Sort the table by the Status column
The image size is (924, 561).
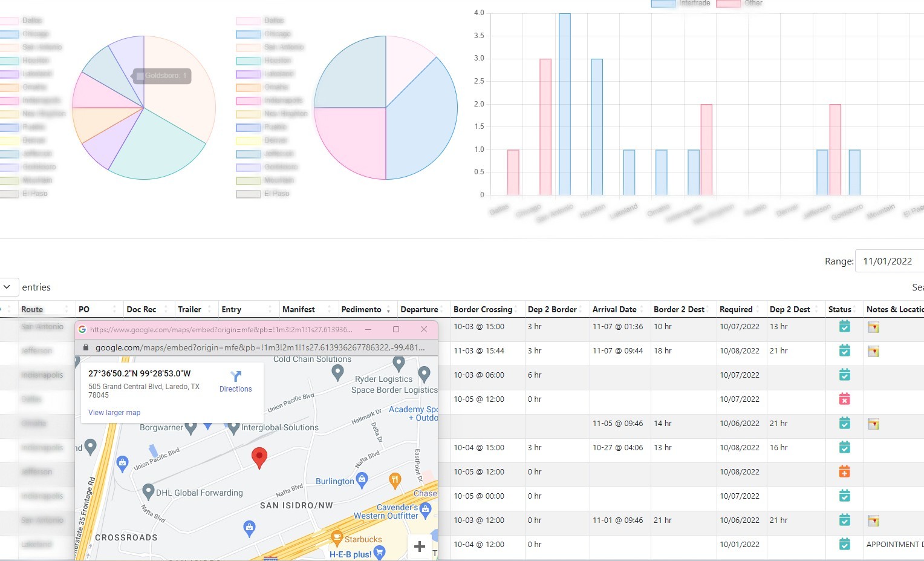(839, 309)
